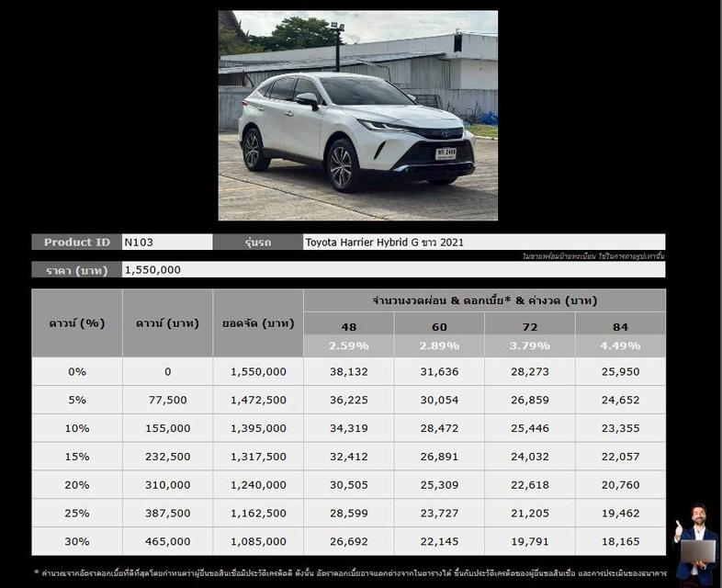Click monthly payment 25,446
Viewport: 722px width, 588px height.
click(x=529, y=428)
